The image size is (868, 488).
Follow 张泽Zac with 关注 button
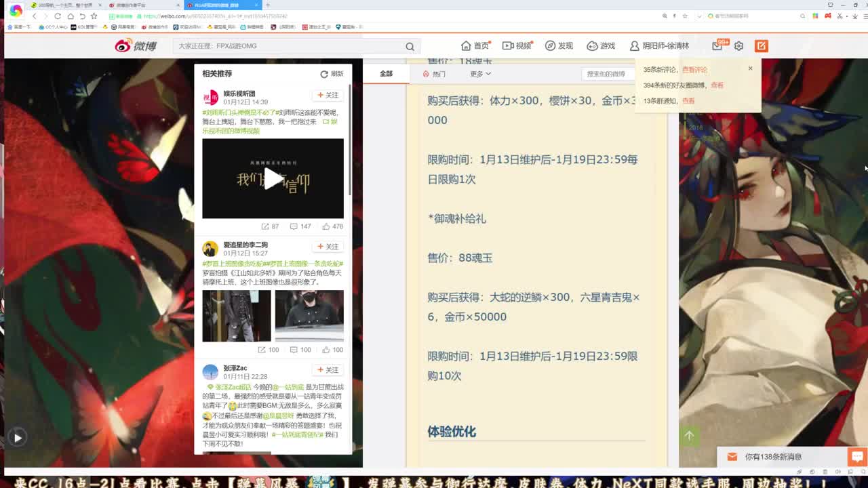pyautogui.click(x=328, y=370)
